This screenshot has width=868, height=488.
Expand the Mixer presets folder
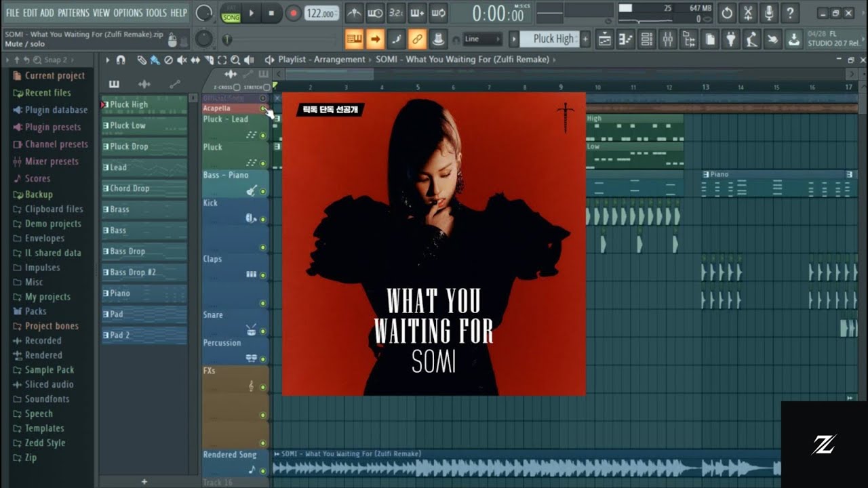click(45, 161)
